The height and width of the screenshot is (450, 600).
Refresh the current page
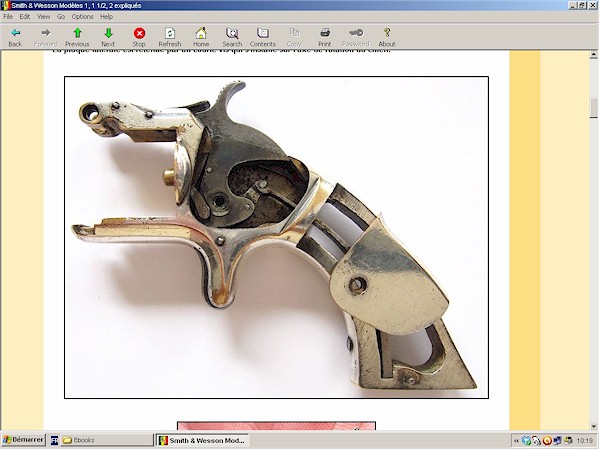pos(170,38)
